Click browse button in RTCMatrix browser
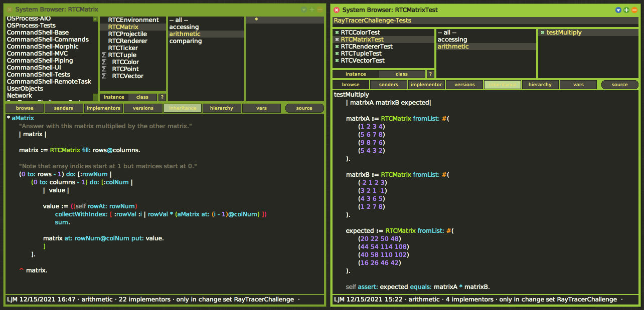The image size is (644, 310). click(25, 108)
